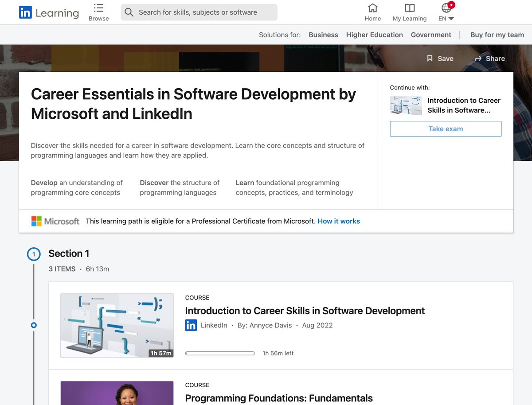Click Continue with course thumbnail

pos(406,105)
